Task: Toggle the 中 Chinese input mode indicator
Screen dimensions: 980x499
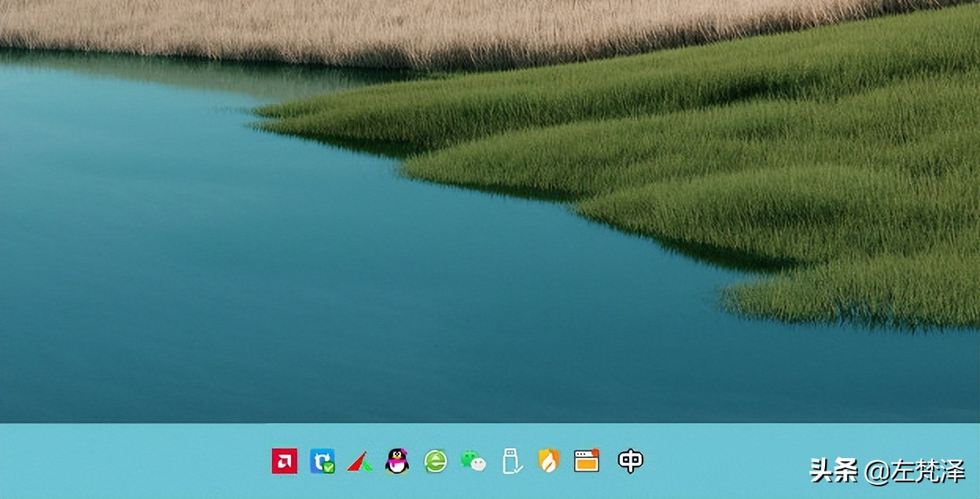Action: [x=630, y=461]
